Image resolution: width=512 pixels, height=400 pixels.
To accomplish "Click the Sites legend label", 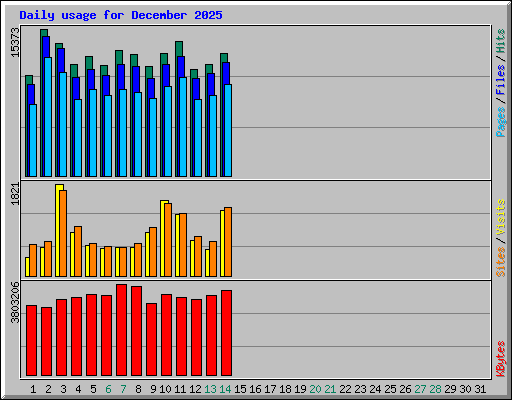I will click(x=501, y=262).
